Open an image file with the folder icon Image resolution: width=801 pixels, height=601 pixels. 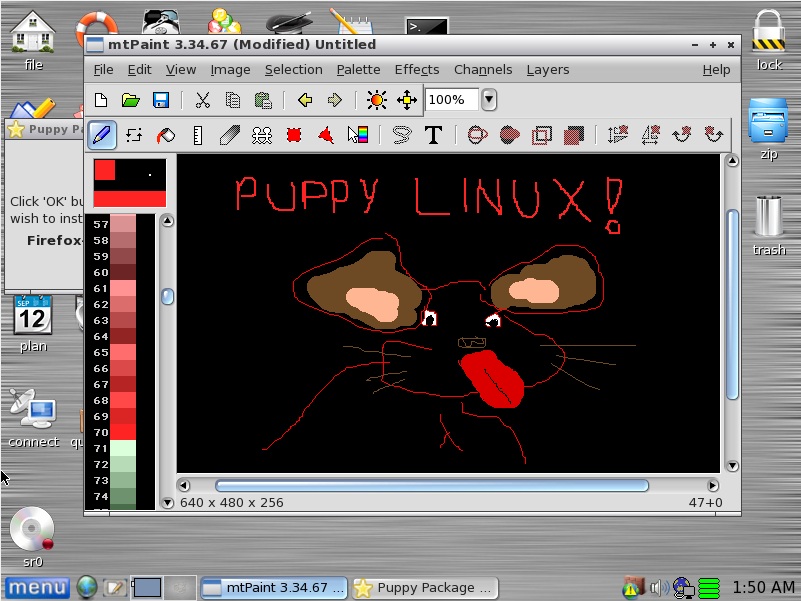pyautogui.click(x=131, y=100)
